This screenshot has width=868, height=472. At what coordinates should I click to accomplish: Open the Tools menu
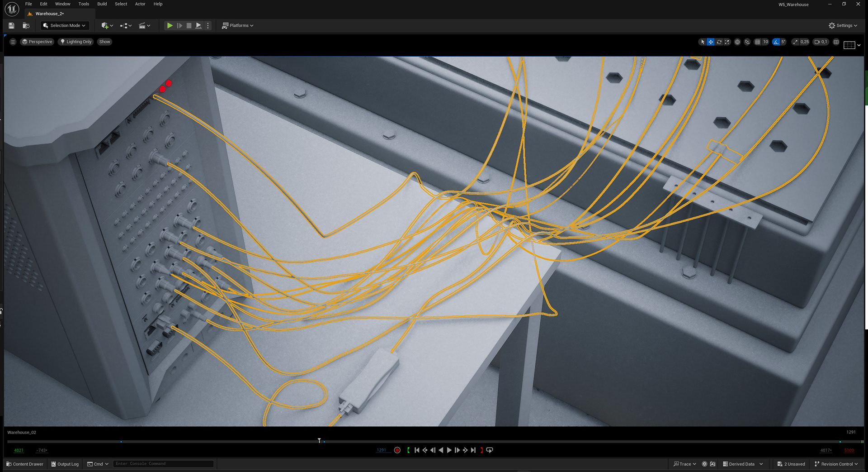(84, 4)
